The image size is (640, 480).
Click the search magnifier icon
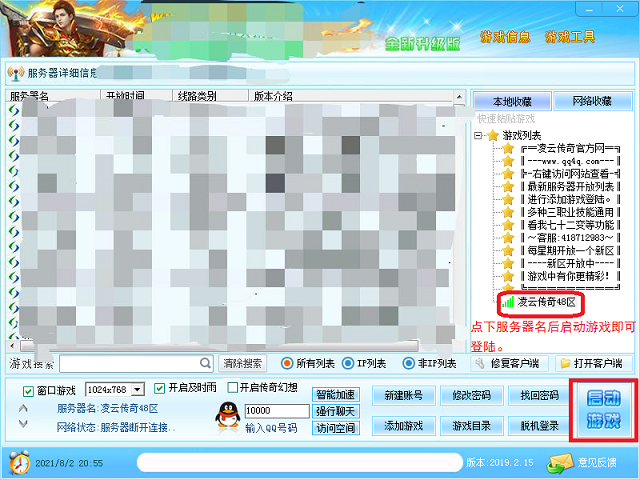(x=205, y=363)
